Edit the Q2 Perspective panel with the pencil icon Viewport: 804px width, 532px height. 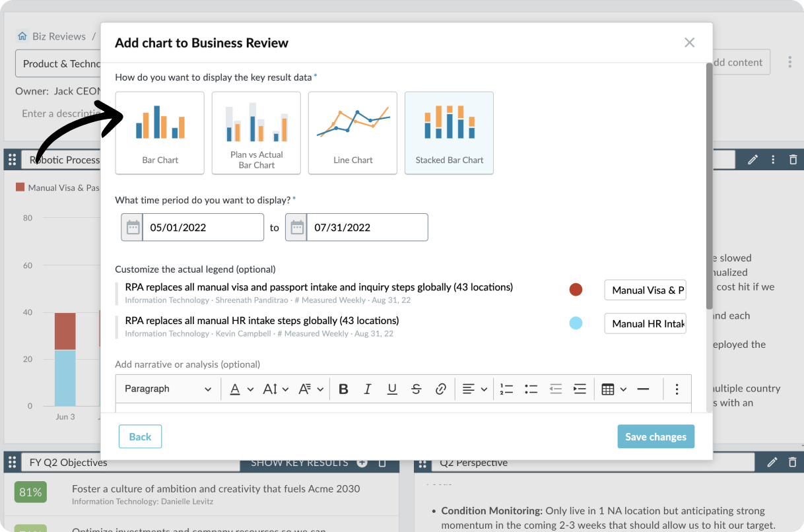click(x=774, y=462)
